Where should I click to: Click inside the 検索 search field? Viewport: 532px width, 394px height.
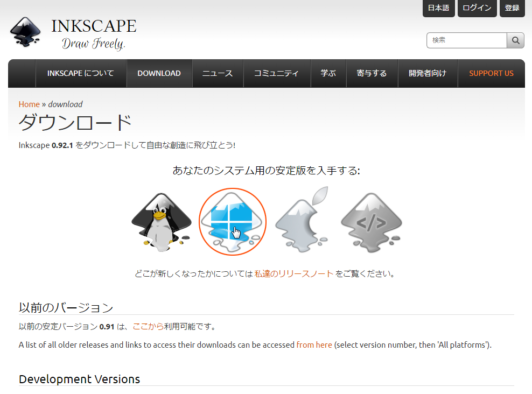coord(466,40)
